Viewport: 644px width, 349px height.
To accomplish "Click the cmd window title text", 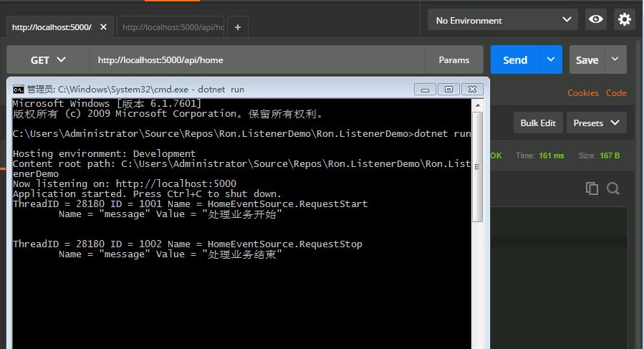I will [135, 89].
